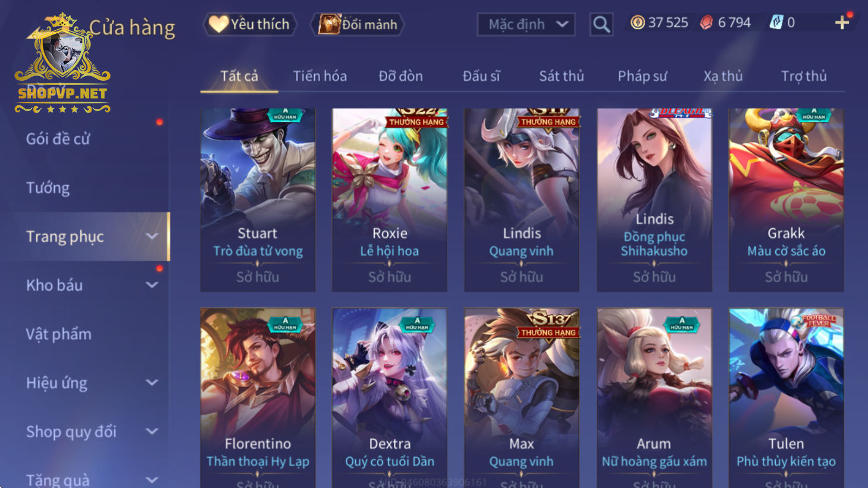Select the Tiến hóa tab
This screenshot has height=488, width=868.
point(319,76)
